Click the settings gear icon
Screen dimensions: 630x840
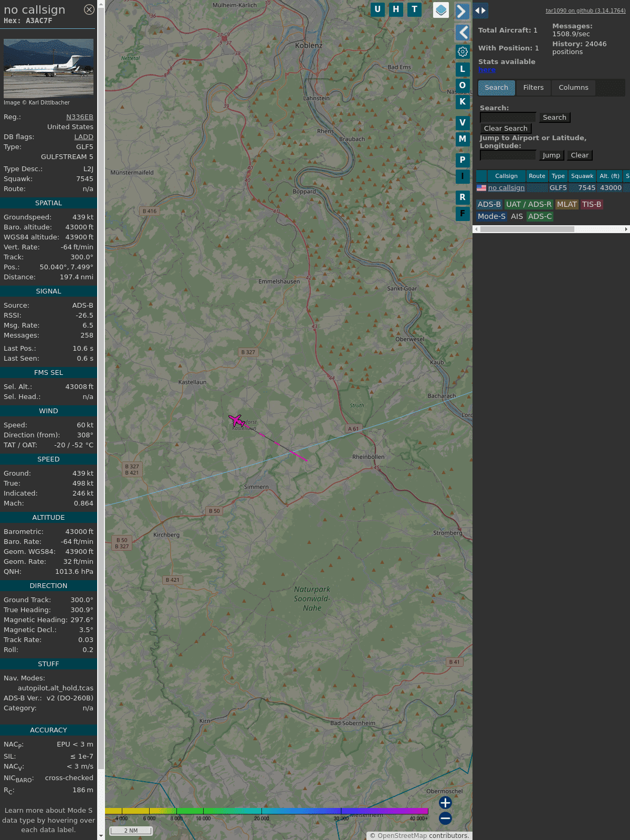[x=463, y=51]
